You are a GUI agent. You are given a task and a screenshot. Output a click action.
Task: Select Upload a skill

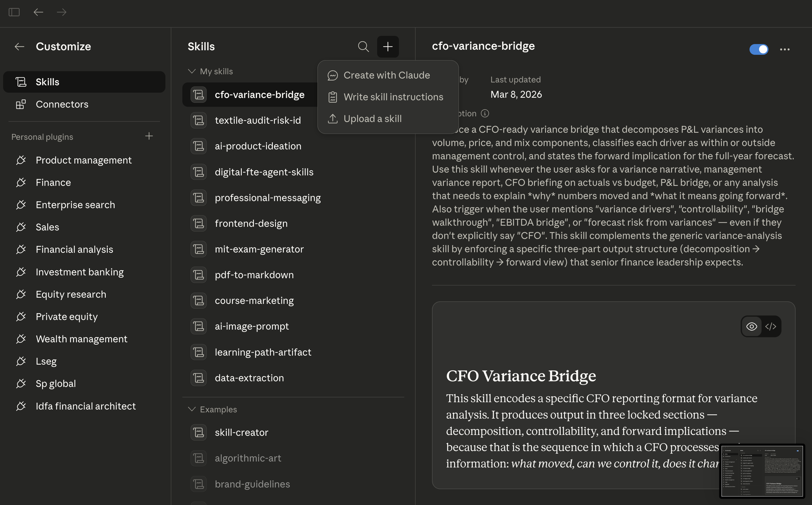(x=373, y=119)
